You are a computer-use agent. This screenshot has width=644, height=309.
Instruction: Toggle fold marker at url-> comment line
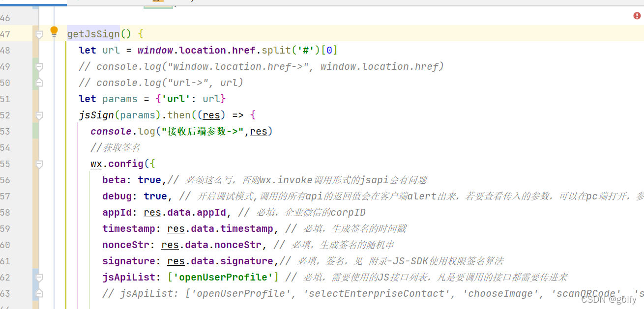pyautogui.click(x=39, y=83)
